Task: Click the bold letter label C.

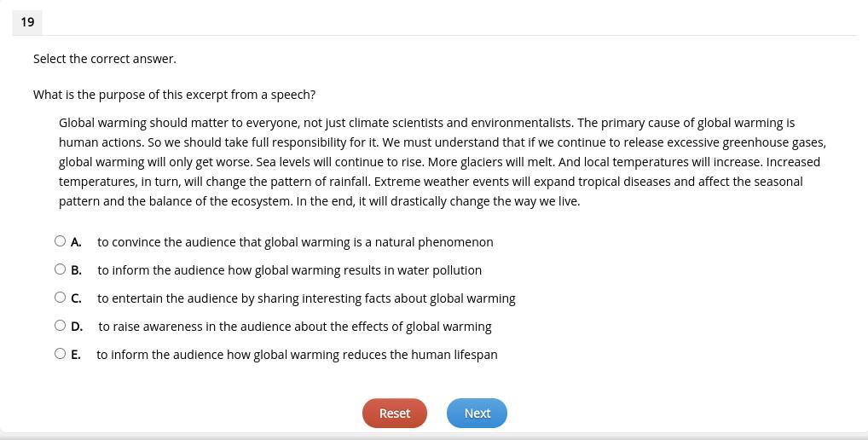Action: [77, 298]
